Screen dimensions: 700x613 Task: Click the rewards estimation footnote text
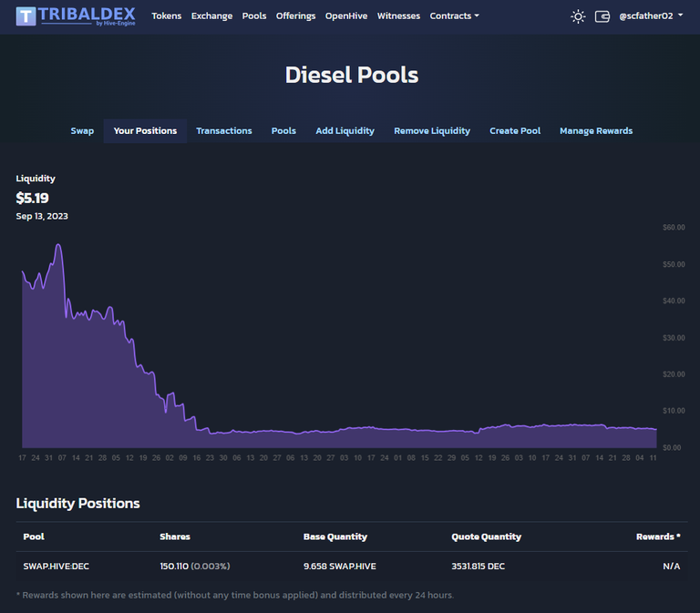click(x=235, y=595)
